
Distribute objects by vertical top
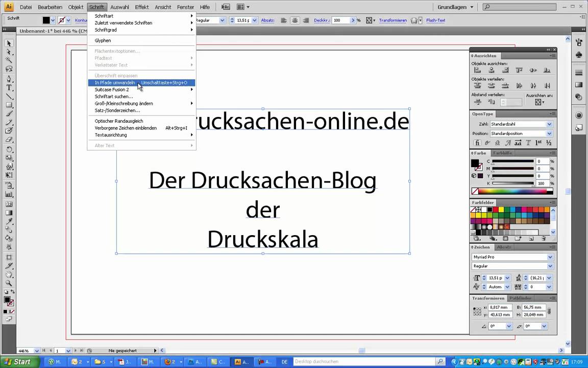point(477,86)
